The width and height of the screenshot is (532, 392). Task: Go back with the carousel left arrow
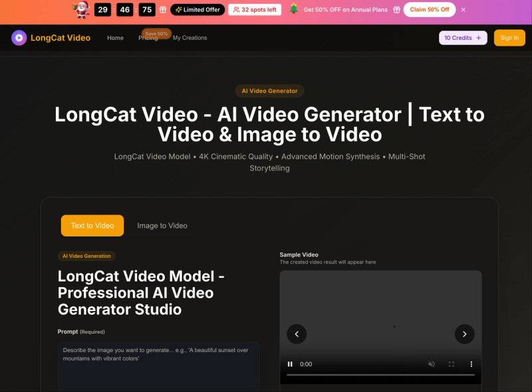tap(297, 334)
